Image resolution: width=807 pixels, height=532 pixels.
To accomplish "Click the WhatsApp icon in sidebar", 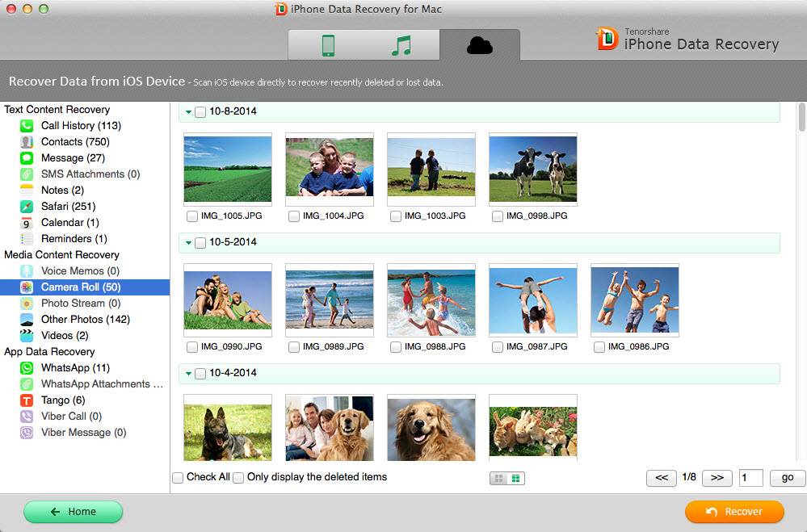I will click(27, 368).
